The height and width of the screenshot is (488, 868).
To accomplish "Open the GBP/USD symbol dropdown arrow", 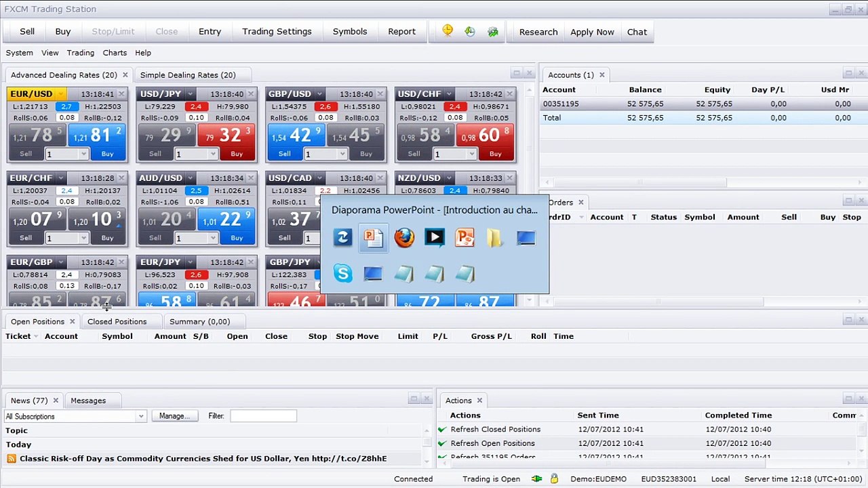I will [x=320, y=94].
